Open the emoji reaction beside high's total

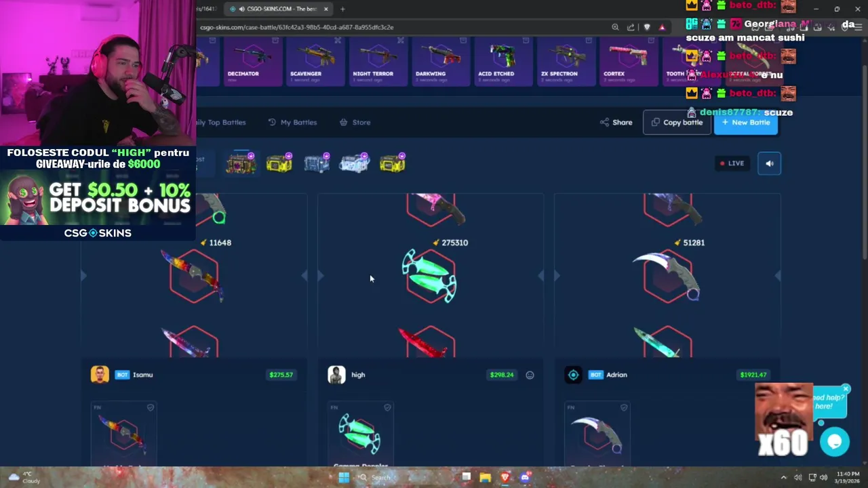[x=530, y=375]
